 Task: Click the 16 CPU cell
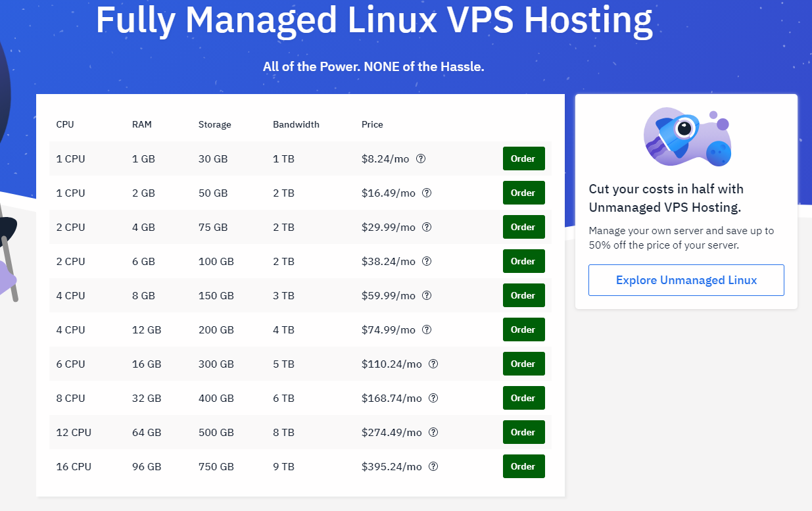click(x=74, y=466)
